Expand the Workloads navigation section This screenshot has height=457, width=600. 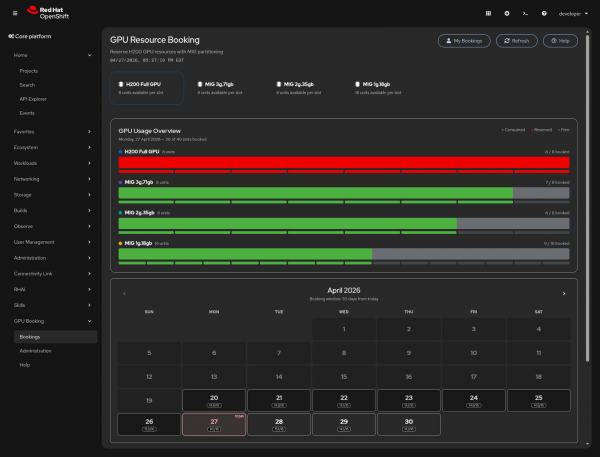pos(52,163)
